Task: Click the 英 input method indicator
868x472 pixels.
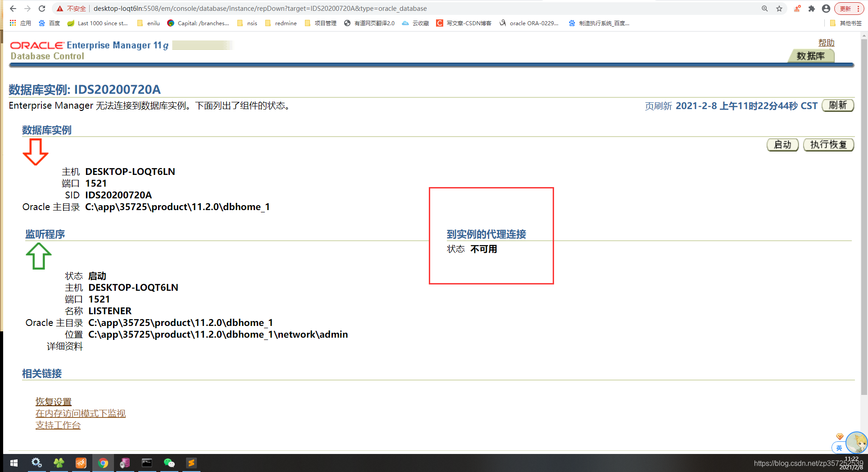Action: click(x=839, y=448)
